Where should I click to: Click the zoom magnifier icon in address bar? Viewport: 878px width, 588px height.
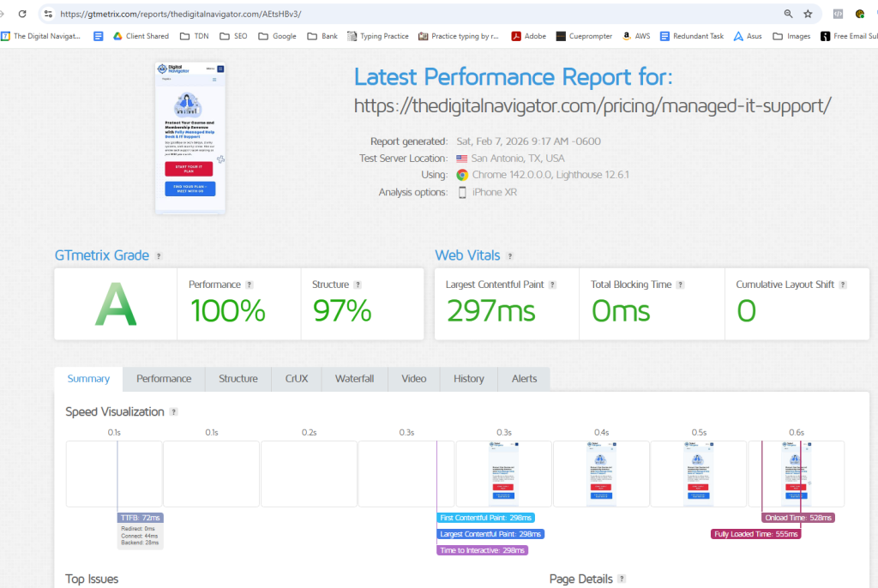[x=789, y=14]
